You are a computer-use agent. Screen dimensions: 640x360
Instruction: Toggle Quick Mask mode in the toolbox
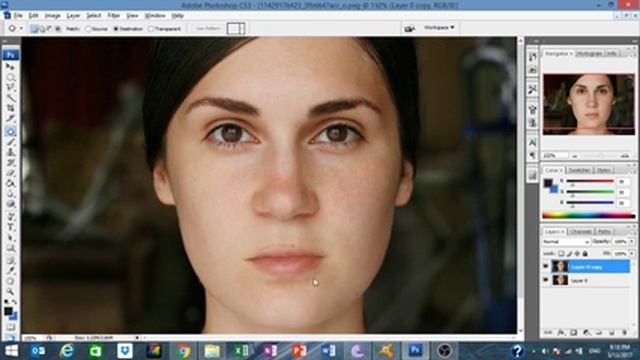click(x=10, y=327)
